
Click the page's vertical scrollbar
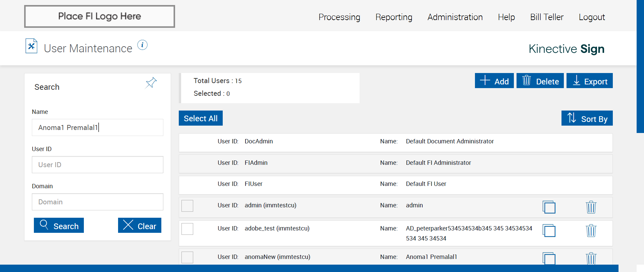(640, 67)
